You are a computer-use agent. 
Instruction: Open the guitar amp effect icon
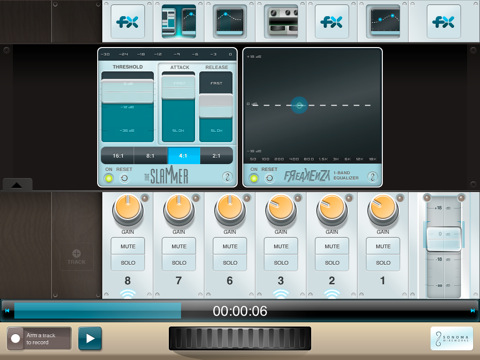click(281, 21)
